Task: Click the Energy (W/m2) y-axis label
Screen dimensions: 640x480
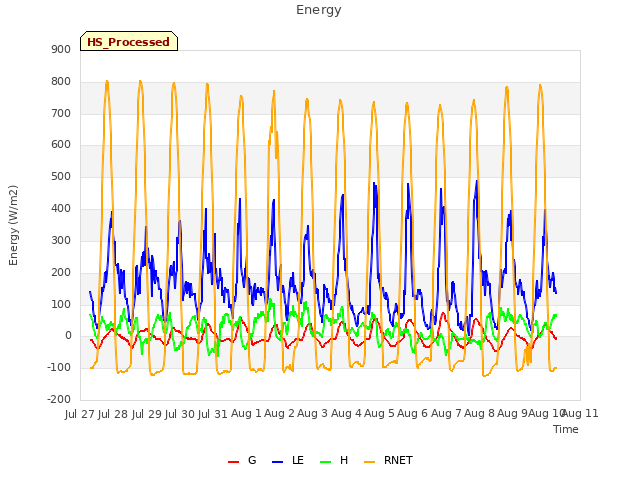Action: point(13,225)
